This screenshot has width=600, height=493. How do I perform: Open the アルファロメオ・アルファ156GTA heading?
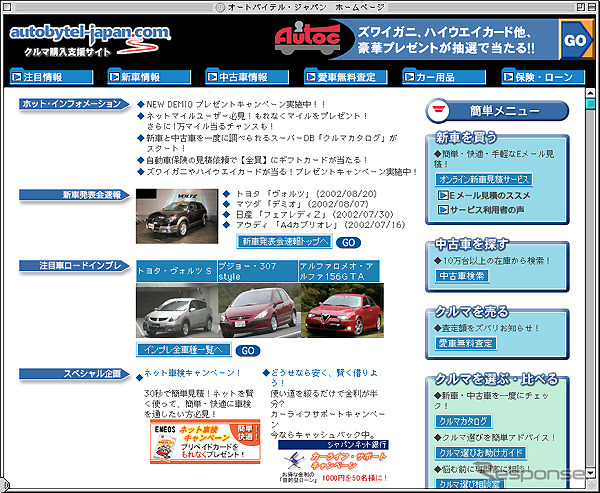click(x=339, y=271)
